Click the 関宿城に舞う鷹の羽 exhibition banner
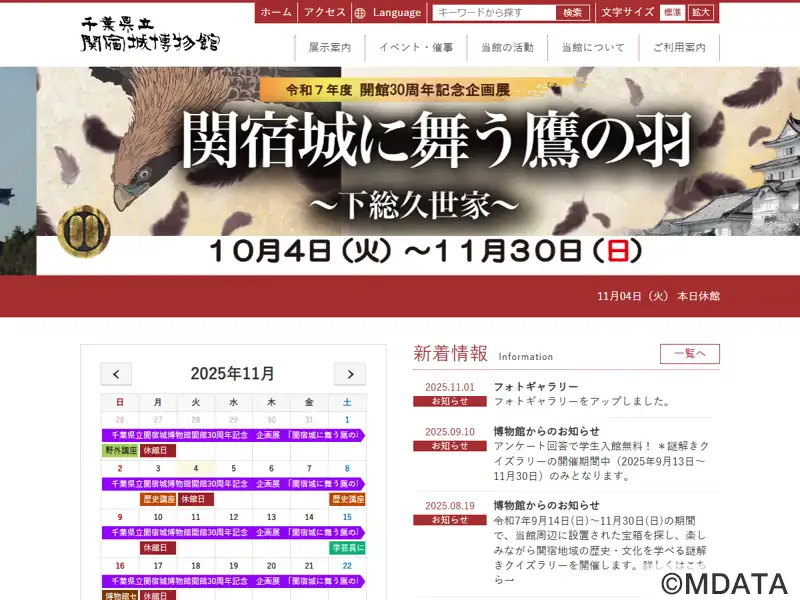800x600 pixels. coord(418,171)
